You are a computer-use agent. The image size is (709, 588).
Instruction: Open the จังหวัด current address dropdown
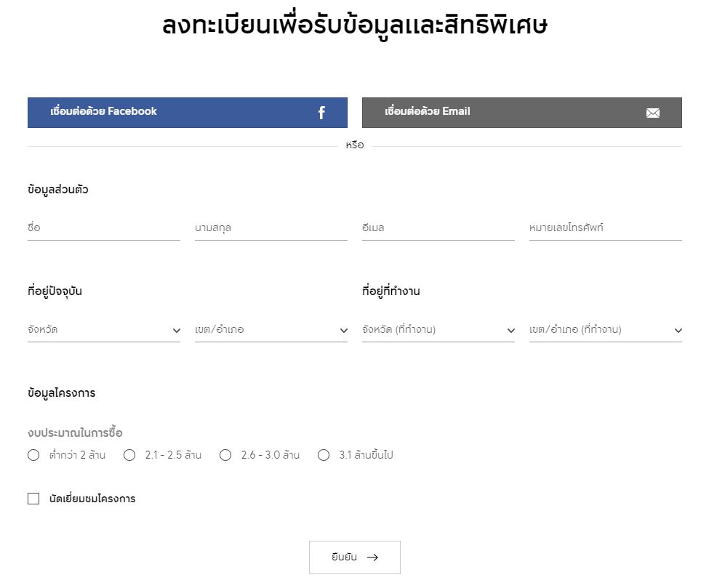pos(103,330)
